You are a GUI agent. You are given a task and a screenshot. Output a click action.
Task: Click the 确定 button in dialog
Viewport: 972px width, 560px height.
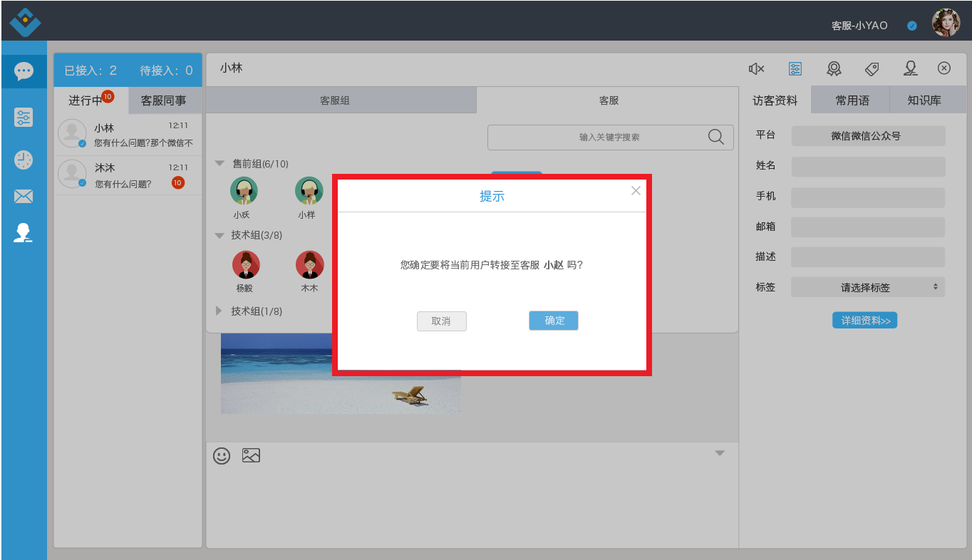point(554,321)
